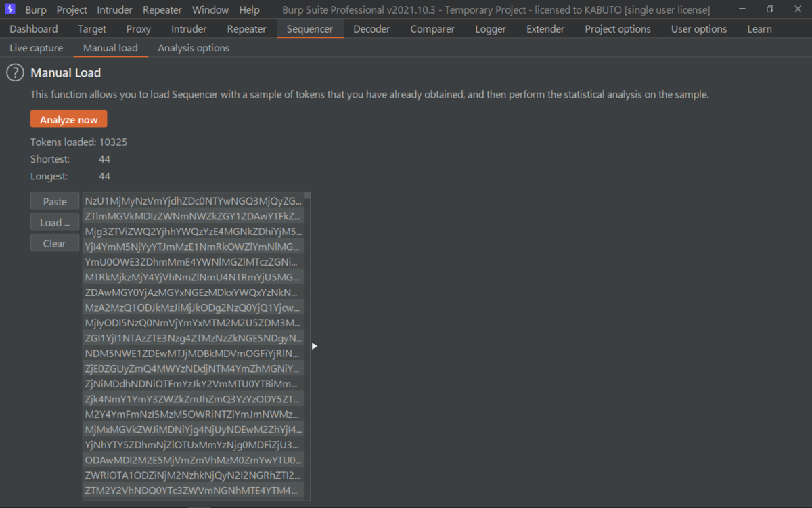
Task: Select token starting ZTlmMGVkMDlzZWNm
Action: tap(194, 216)
